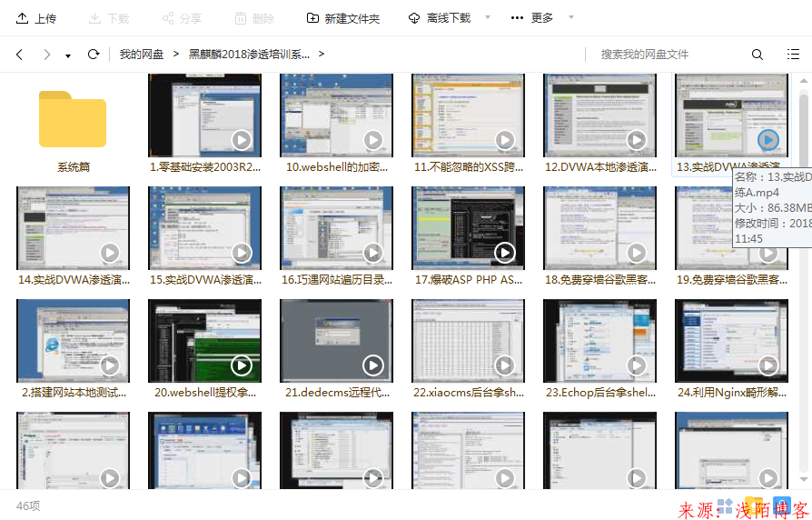
Task: Create a new folder with 新建文件夹
Action: tap(342, 19)
